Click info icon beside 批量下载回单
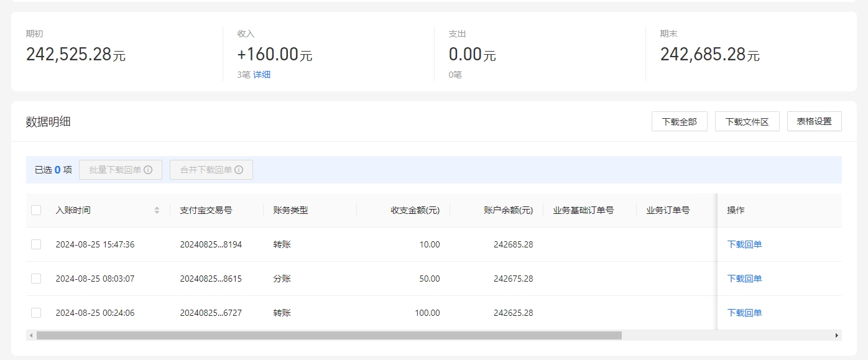This screenshot has width=868, height=360. point(148,170)
